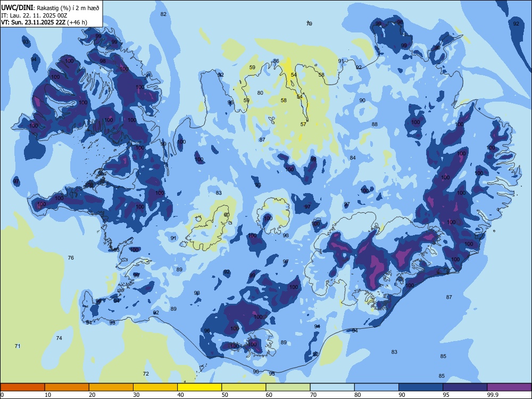The width and height of the screenshot is (532, 399).
Task: Click the bright yellow 40–50 legend swatch
Action: [199, 387]
